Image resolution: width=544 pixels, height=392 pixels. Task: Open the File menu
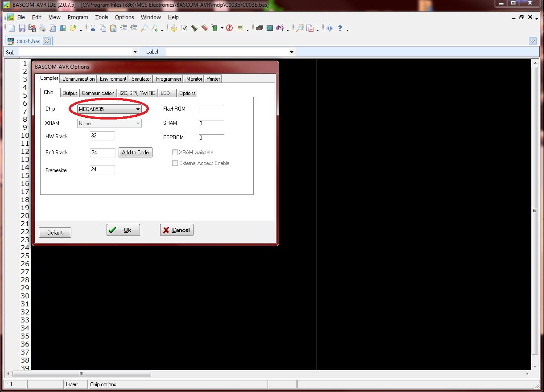pyautogui.click(x=21, y=17)
